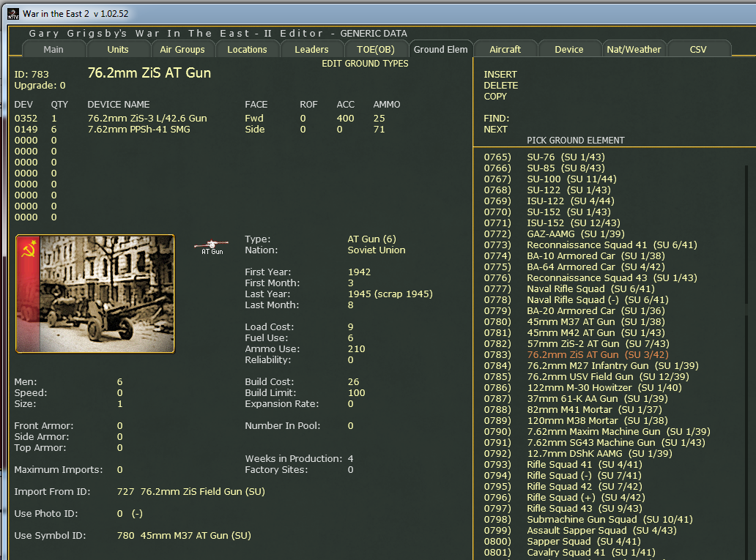Select the Ground Elem tab
Viewport: 756px width, 560px height.
click(x=441, y=50)
